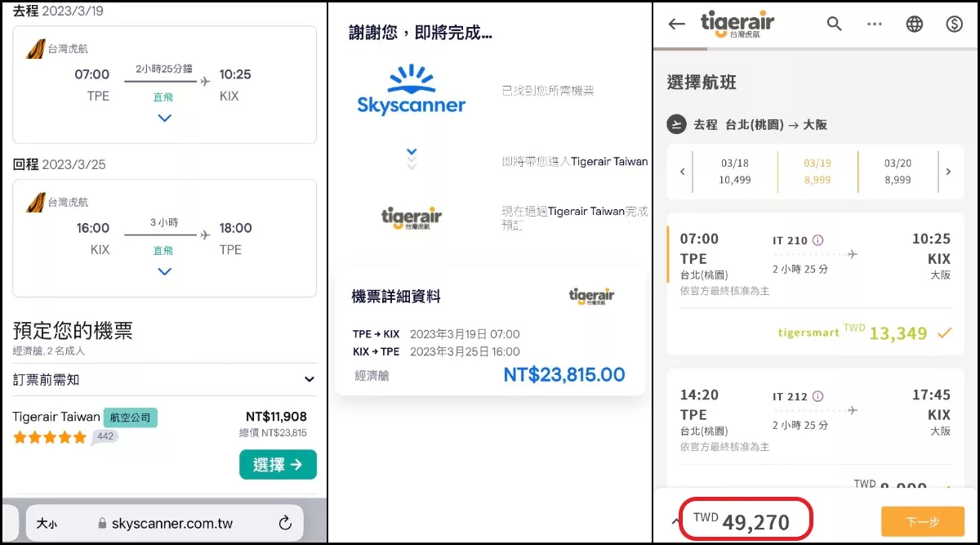Screen dimensions: 980x545
Task: Expand the return KIX to TPE flight details chevron
Action: pos(164,271)
